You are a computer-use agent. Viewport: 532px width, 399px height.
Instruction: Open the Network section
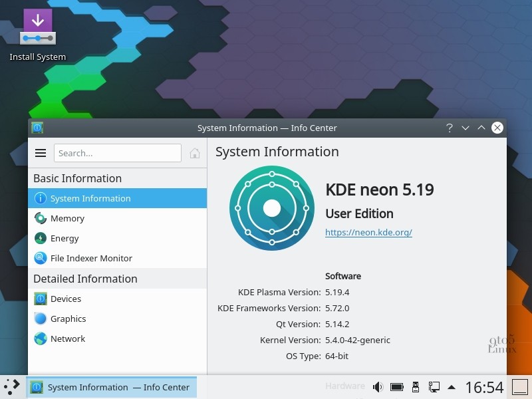[118, 338]
